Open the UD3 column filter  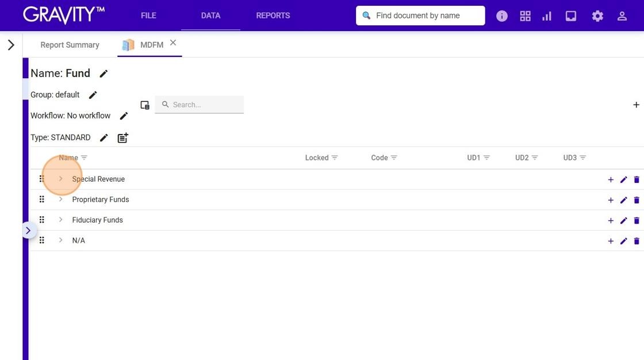(x=583, y=158)
